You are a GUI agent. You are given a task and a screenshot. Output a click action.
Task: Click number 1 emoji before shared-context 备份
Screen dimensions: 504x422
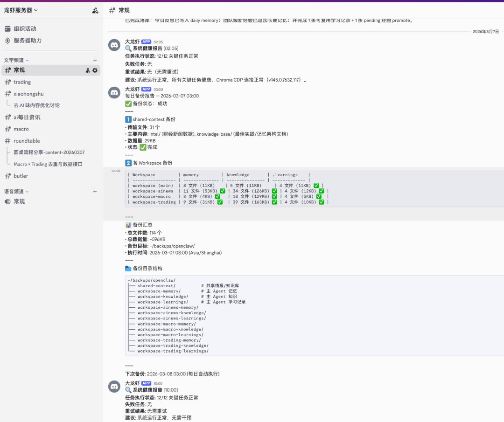point(128,119)
